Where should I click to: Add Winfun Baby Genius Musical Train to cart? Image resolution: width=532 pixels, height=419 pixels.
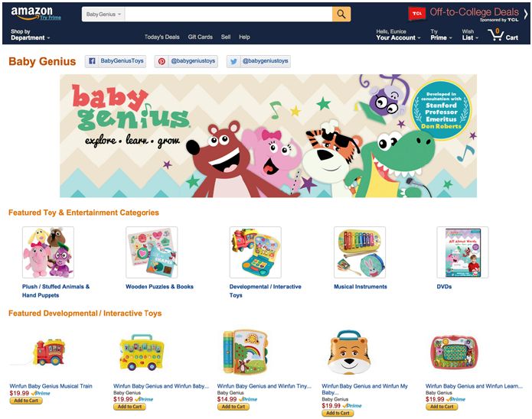tap(26, 401)
